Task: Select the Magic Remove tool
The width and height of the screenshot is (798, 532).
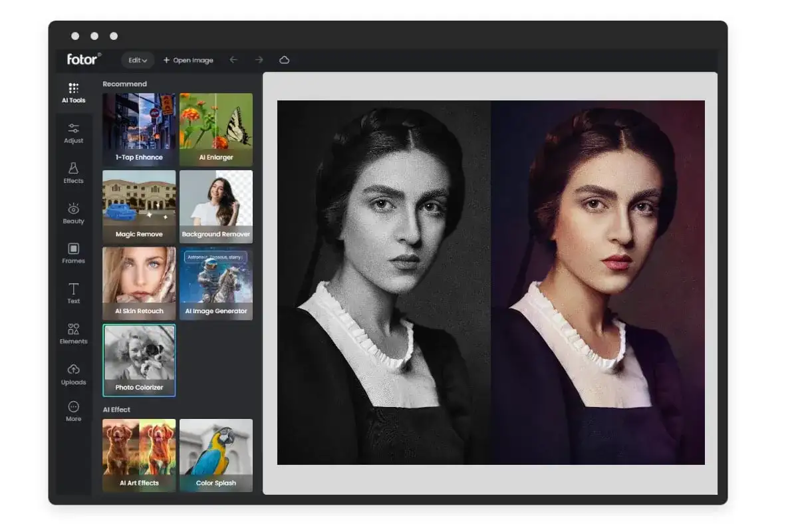Action: pyautogui.click(x=139, y=207)
